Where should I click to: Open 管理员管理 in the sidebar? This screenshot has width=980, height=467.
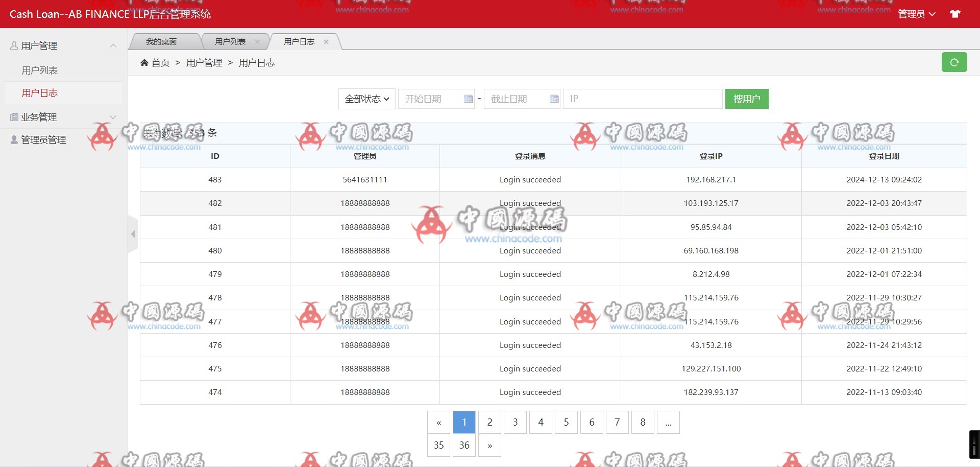click(x=43, y=139)
